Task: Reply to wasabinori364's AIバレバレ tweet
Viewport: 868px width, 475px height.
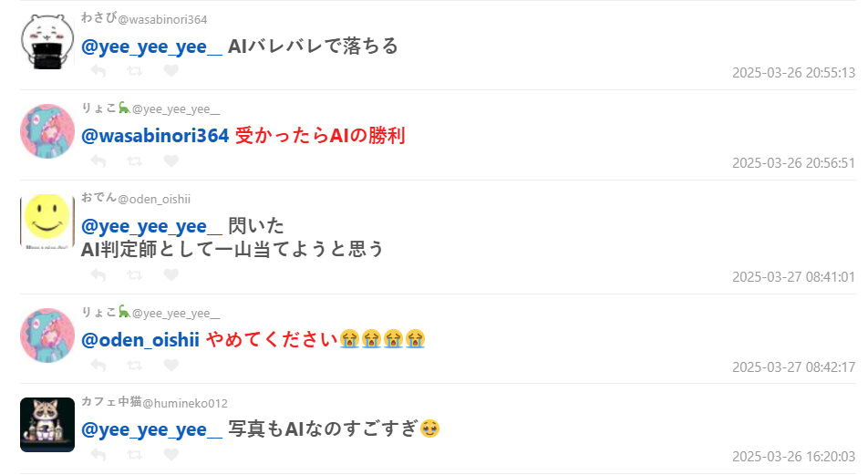Action: tap(98, 71)
